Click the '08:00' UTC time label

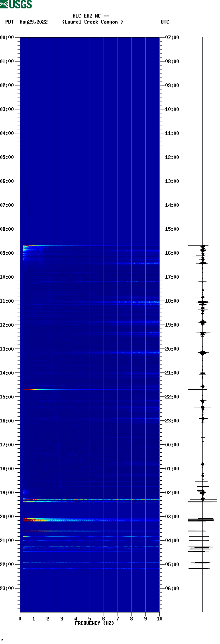pos(172,61)
